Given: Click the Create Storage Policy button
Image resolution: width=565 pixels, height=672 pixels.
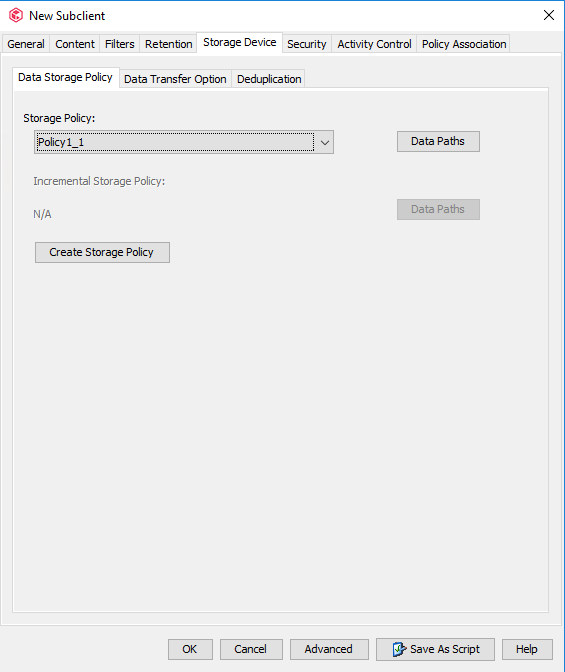Looking at the screenshot, I should pos(102,252).
